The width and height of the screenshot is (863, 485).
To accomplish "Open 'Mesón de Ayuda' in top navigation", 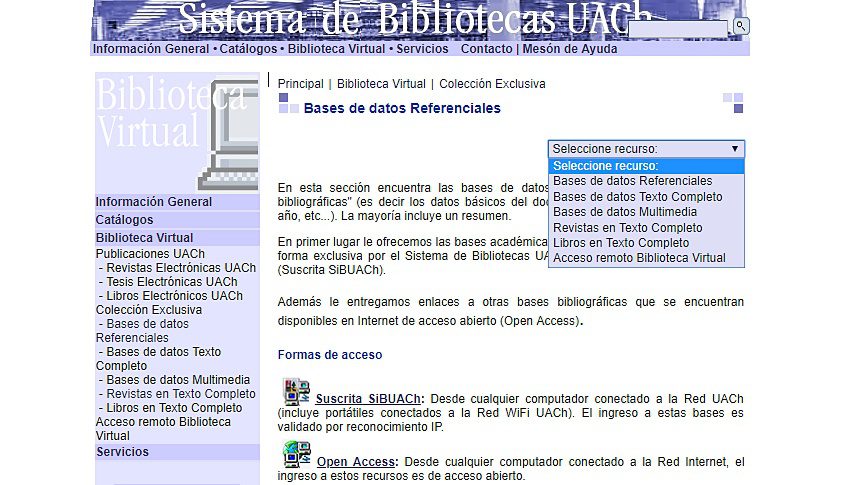I will click(x=570, y=49).
